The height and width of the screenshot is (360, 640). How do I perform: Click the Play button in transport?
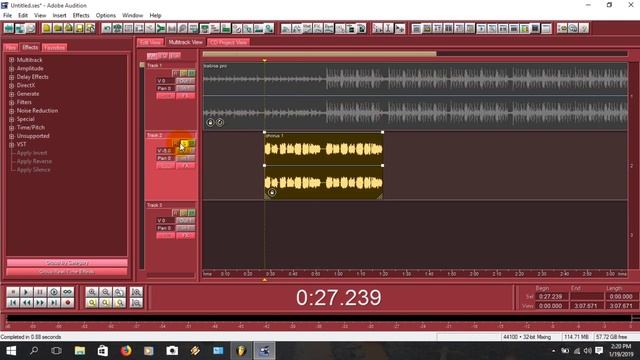26,292
